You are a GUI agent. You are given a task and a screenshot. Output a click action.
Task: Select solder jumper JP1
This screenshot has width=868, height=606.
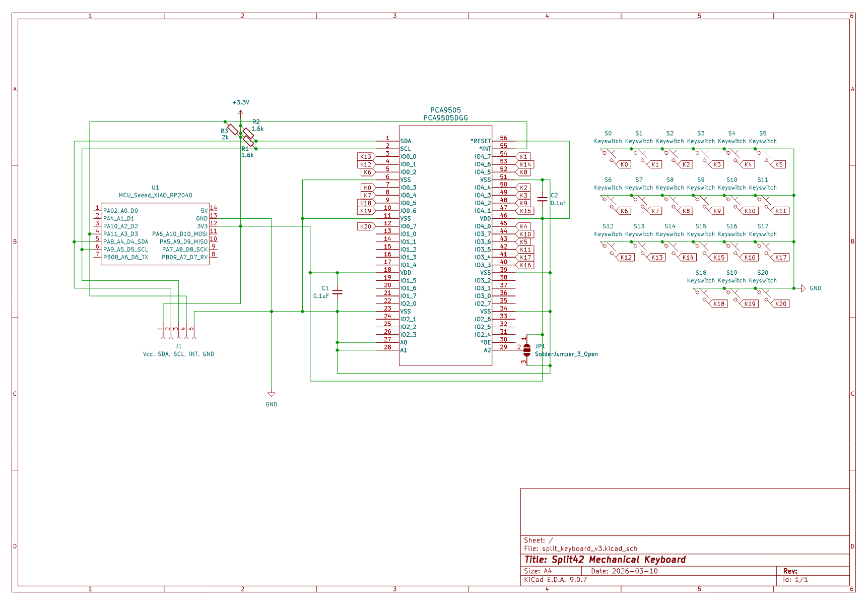527,348
